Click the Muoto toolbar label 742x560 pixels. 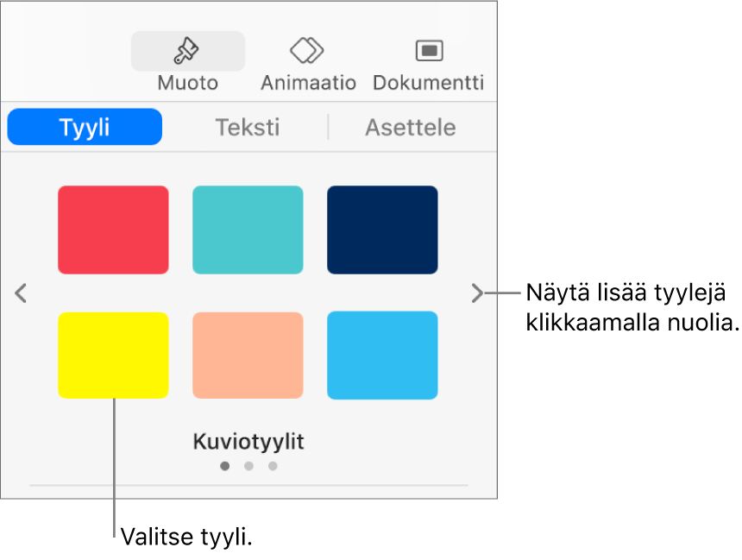[x=187, y=83]
